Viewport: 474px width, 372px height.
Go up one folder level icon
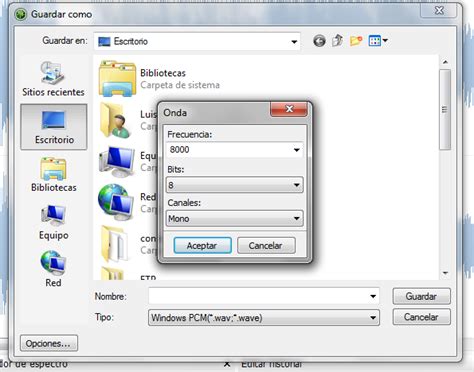click(337, 41)
